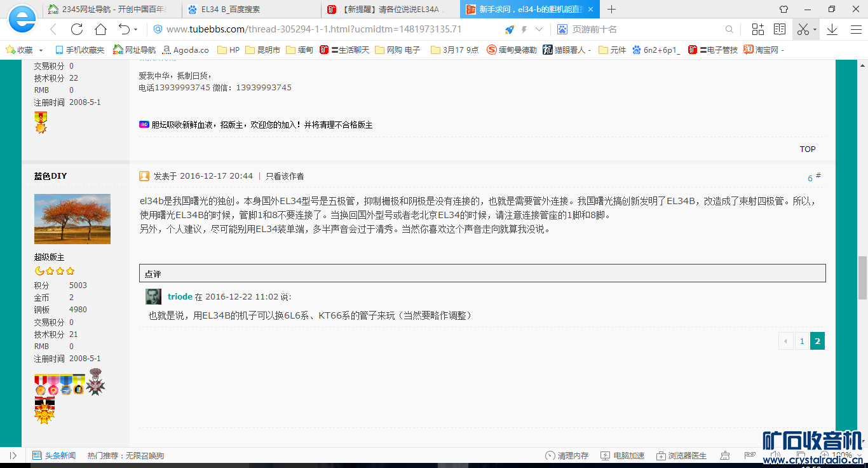Screen dimensions: 868x468
Task: Click the rocket speed mode icon
Action: 510,29
